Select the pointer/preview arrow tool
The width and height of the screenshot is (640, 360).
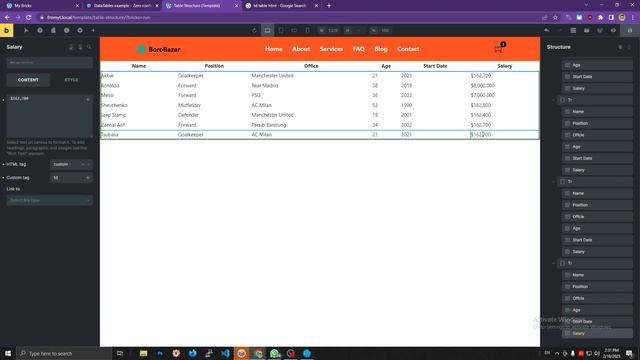point(26,31)
